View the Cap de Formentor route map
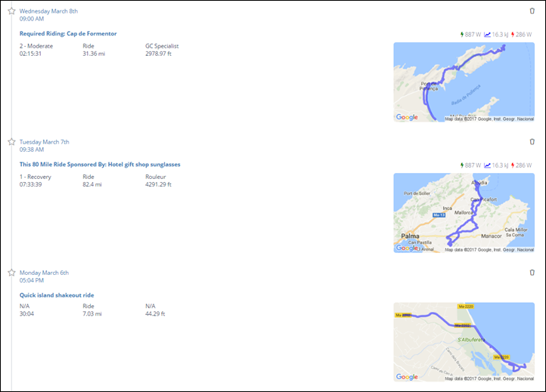 point(464,82)
